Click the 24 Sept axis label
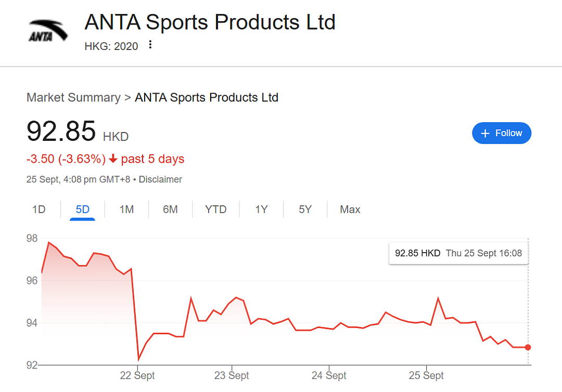The height and width of the screenshot is (392, 562). [329, 375]
